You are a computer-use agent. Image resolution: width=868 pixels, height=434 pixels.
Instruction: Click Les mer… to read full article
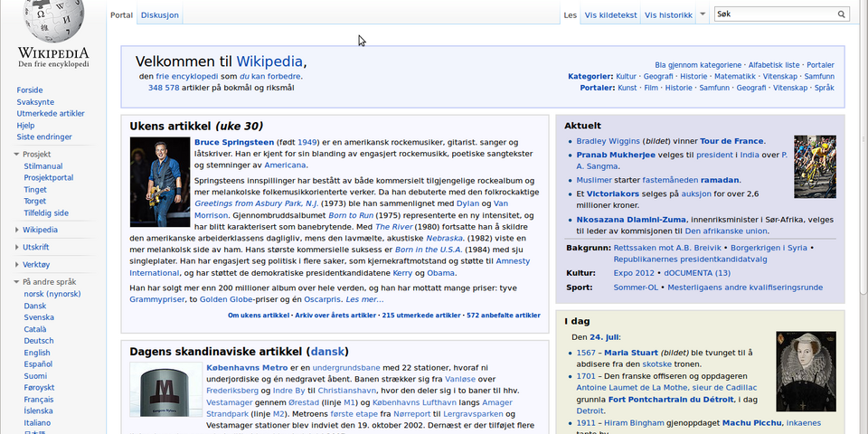pyautogui.click(x=364, y=299)
